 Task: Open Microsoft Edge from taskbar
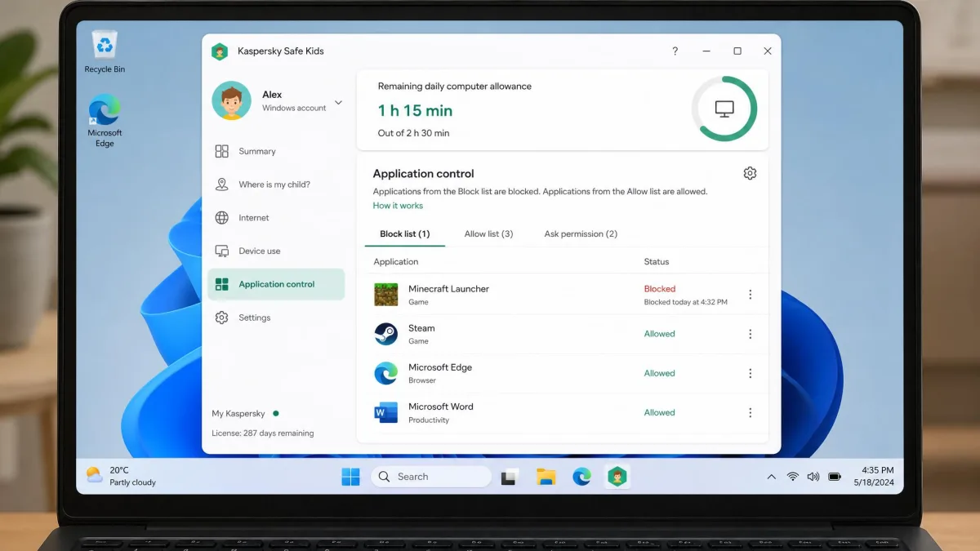tap(581, 477)
